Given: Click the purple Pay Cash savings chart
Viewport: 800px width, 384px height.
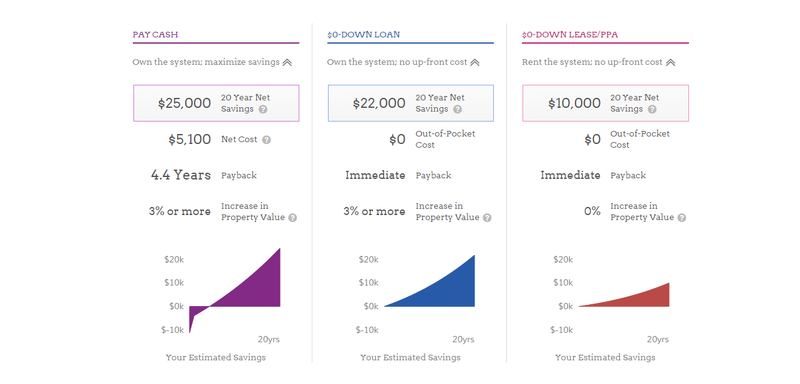Looking at the screenshot, I should (235, 291).
